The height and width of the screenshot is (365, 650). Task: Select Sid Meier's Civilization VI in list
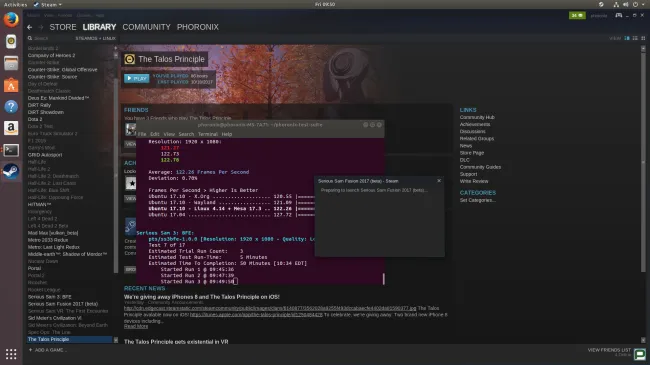55,318
